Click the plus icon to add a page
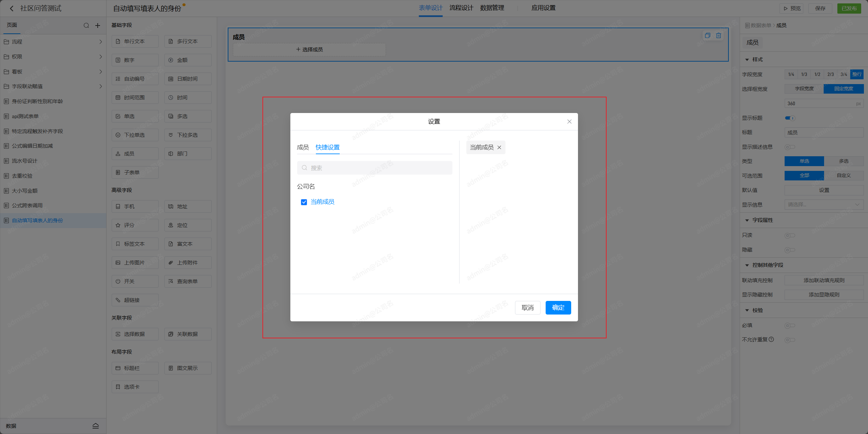The image size is (868, 434). (x=98, y=26)
